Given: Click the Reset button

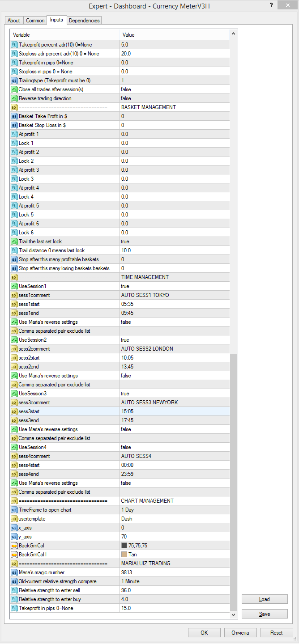Looking at the screenshot, I should (x=277, y=633).
